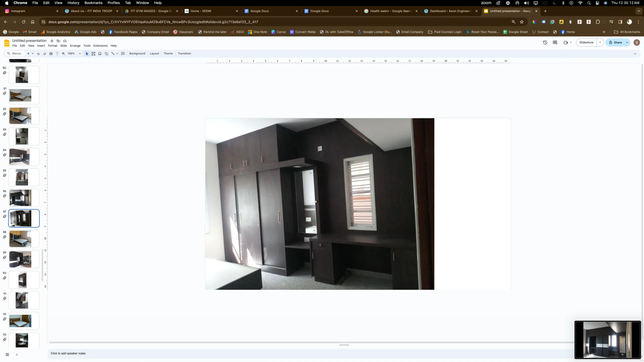Select the Text box tool

point(93,54)
